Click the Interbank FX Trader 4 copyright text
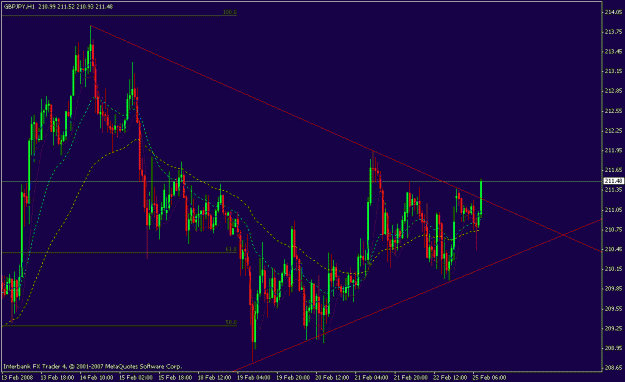The image size is (625, 382). pyautogui.click(x=92, y=366)
